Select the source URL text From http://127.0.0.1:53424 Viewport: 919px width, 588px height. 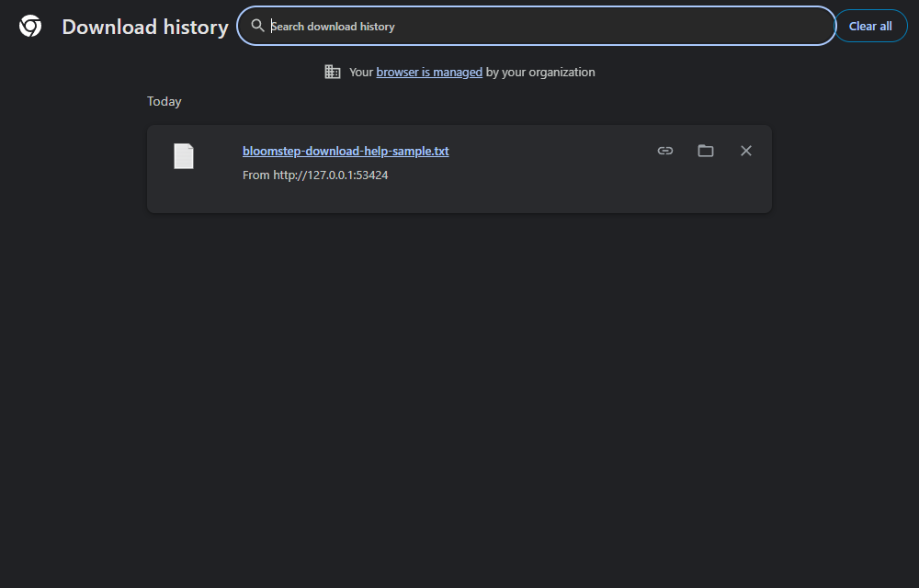[x=315, y=175]
